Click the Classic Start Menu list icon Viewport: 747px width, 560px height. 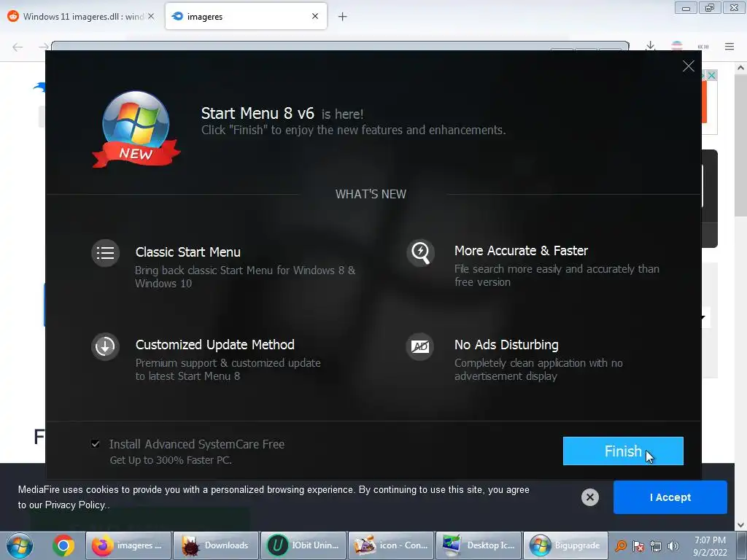[x=105, y=253]
